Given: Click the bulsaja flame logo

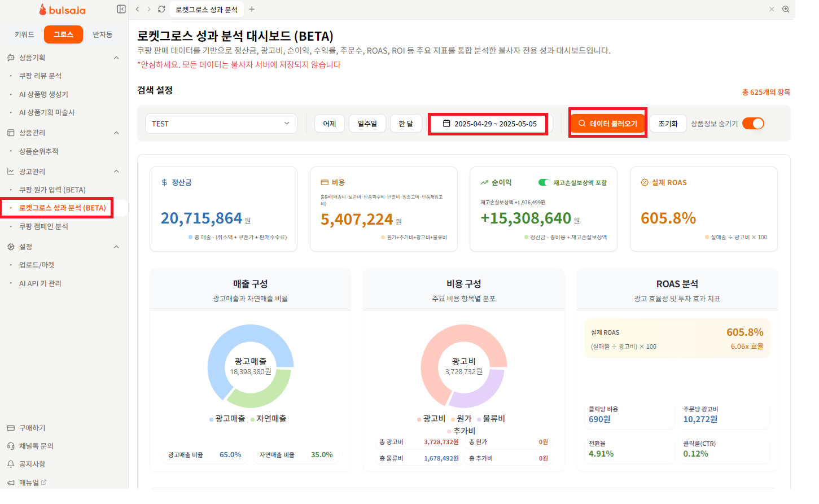Looking at the screenshot, I should click(43, 10).
